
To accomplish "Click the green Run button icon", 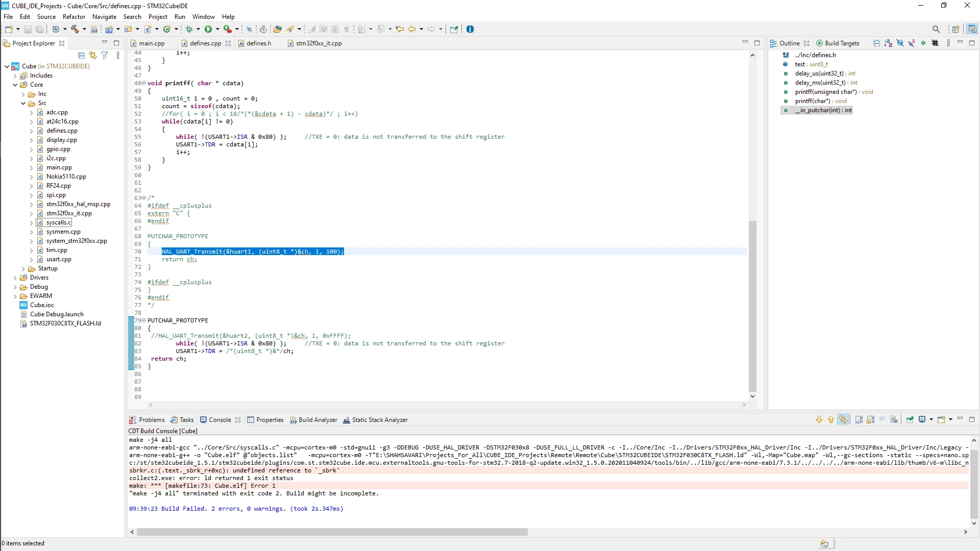I will point(208,30).
